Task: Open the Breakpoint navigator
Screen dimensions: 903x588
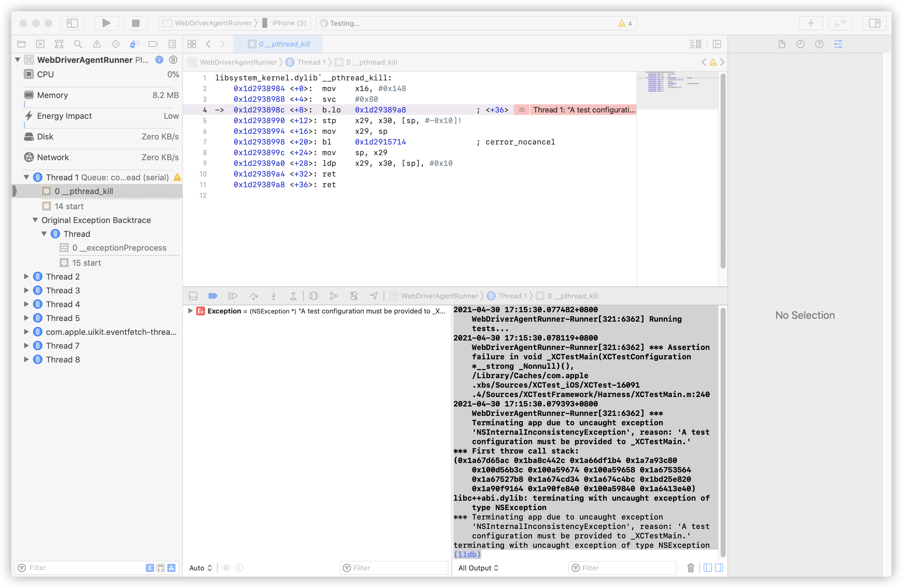Action: point(153,44)
